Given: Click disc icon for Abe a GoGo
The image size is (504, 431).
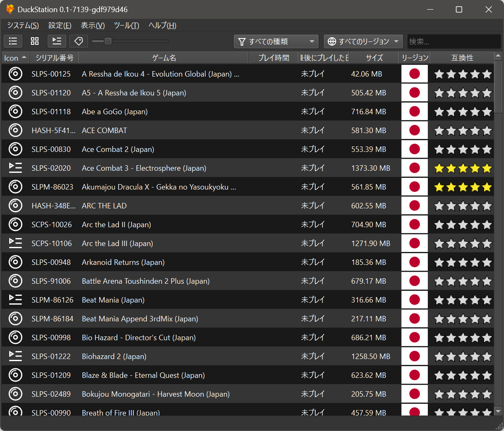Looking at the screenshot, I should click(15, 112).
